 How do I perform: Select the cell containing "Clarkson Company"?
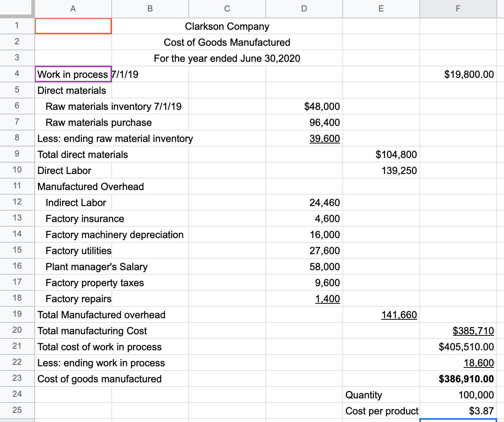click(x=227, y=26)
